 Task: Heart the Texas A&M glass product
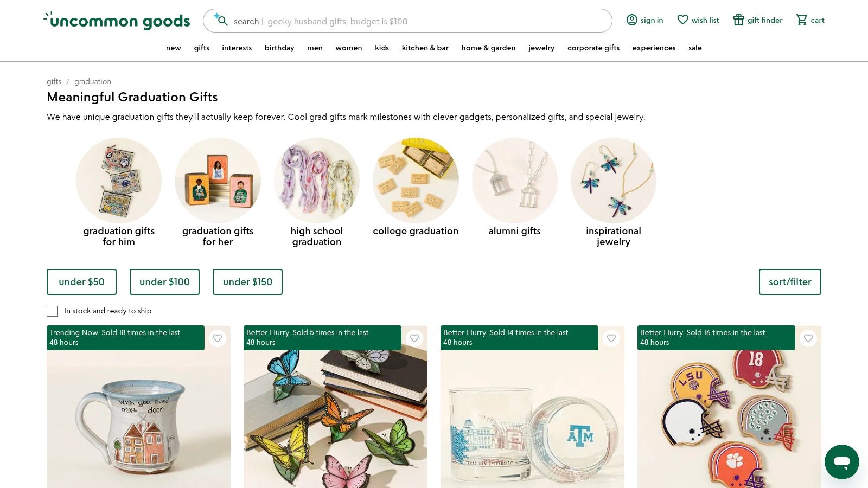coord(611,338)
